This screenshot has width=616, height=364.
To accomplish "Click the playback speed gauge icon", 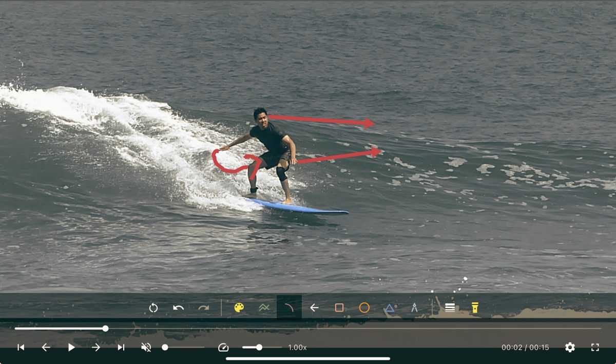I will [x=223, y=348].
